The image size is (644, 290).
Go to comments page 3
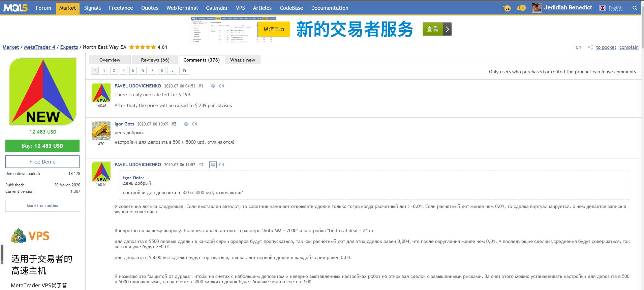[x=114, y=71]
